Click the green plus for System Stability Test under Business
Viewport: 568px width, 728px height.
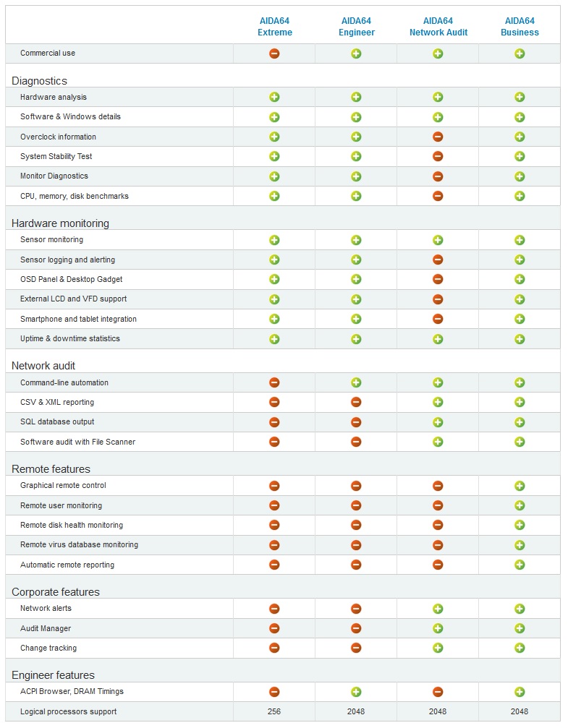point(520,156)
